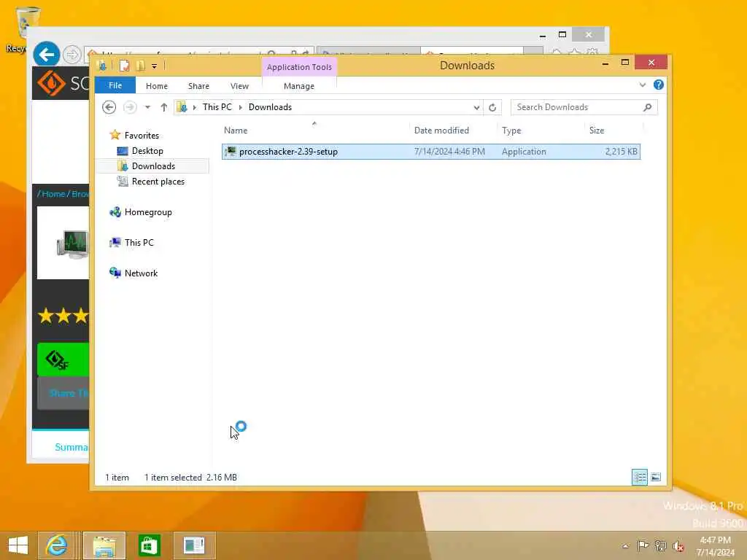Open Customize Quick Access Toolbar dropdown
Image resolution: width=747 pixels, height=560 pixels.
(x=155, y=66)
